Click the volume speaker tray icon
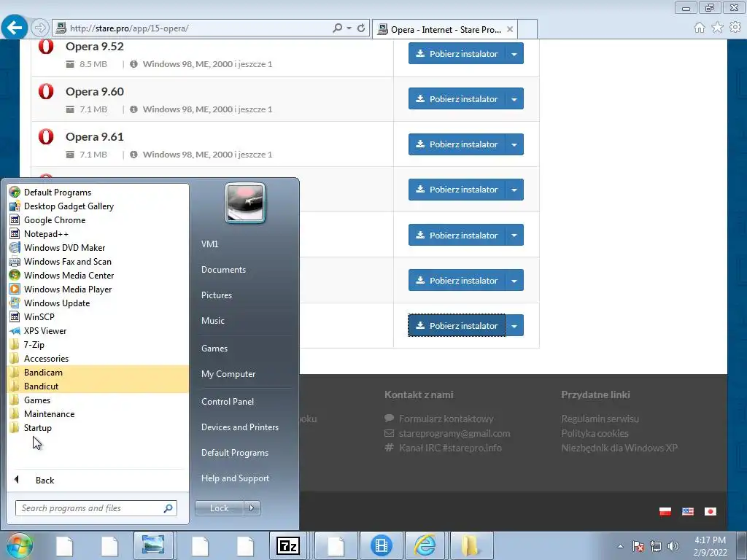The width and height of the screenshot is (747, 560). click(673, 546)
